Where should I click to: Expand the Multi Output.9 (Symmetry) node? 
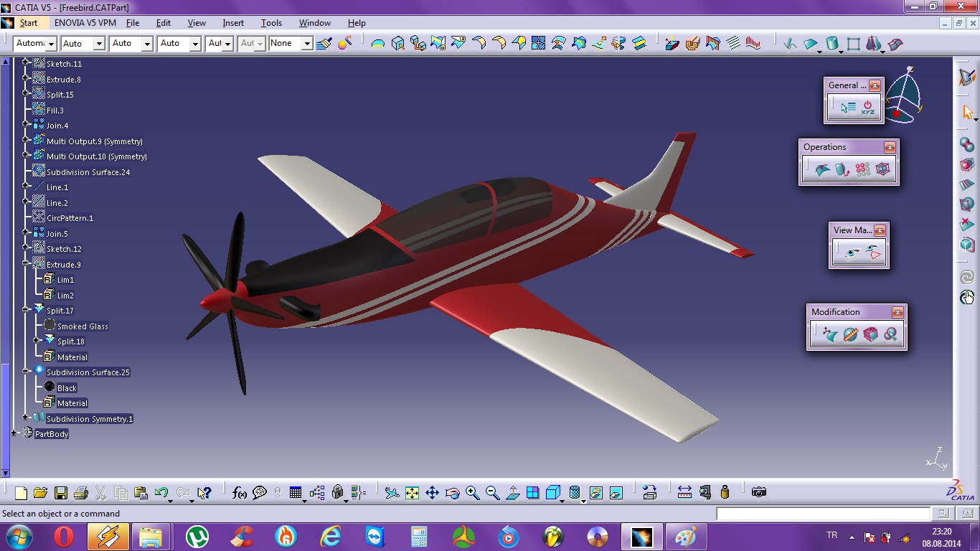tap(26, 141)
